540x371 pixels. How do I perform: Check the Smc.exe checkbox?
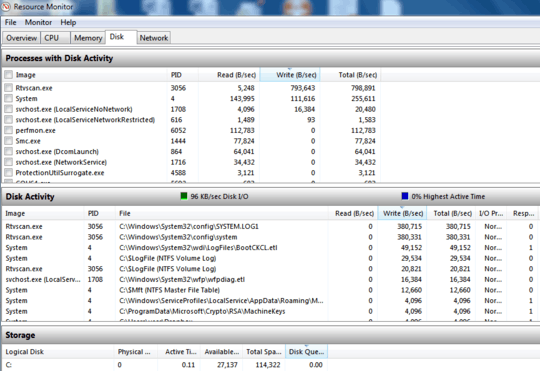tap(9, 141)
